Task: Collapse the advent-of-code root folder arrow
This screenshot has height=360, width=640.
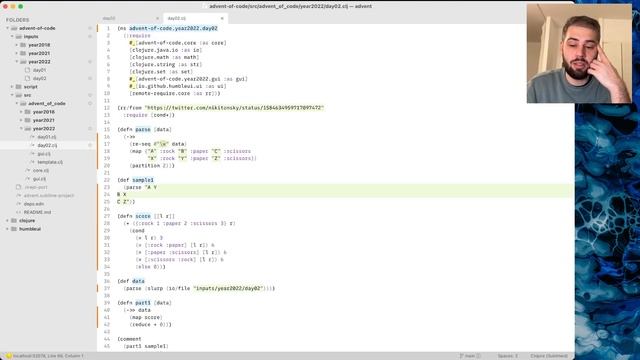Action: 7,28
